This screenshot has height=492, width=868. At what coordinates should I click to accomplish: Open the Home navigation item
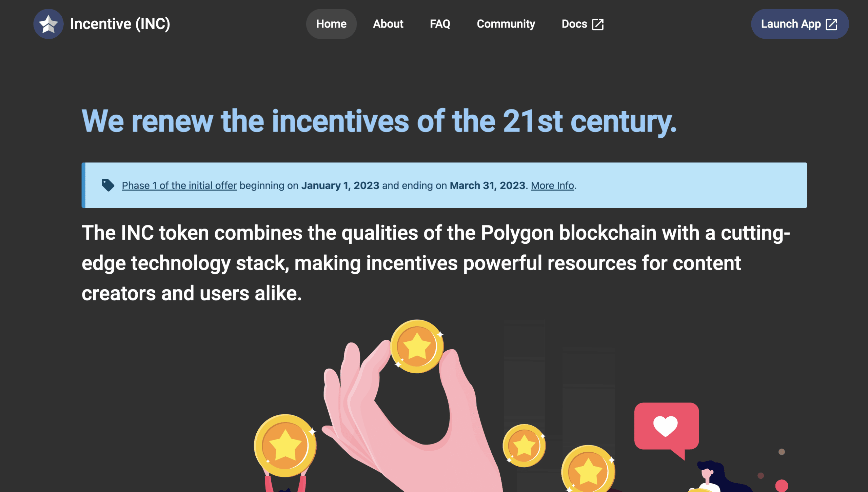[x=331, y=24]
